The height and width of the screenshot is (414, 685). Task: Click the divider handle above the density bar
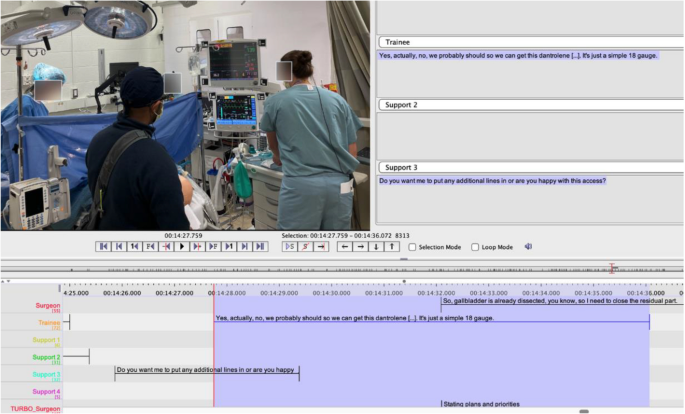[x=404, y=259]
